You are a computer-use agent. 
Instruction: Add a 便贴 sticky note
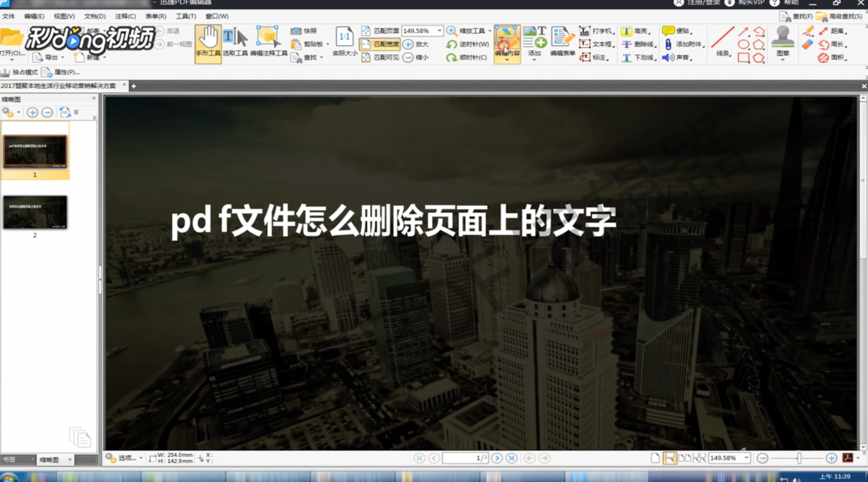click(676, 31)
